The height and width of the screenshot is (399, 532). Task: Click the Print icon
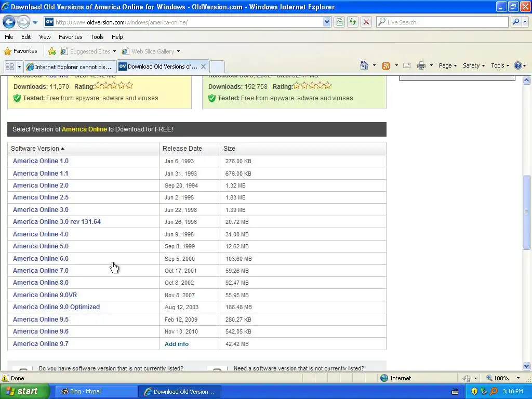pos(421,65)
